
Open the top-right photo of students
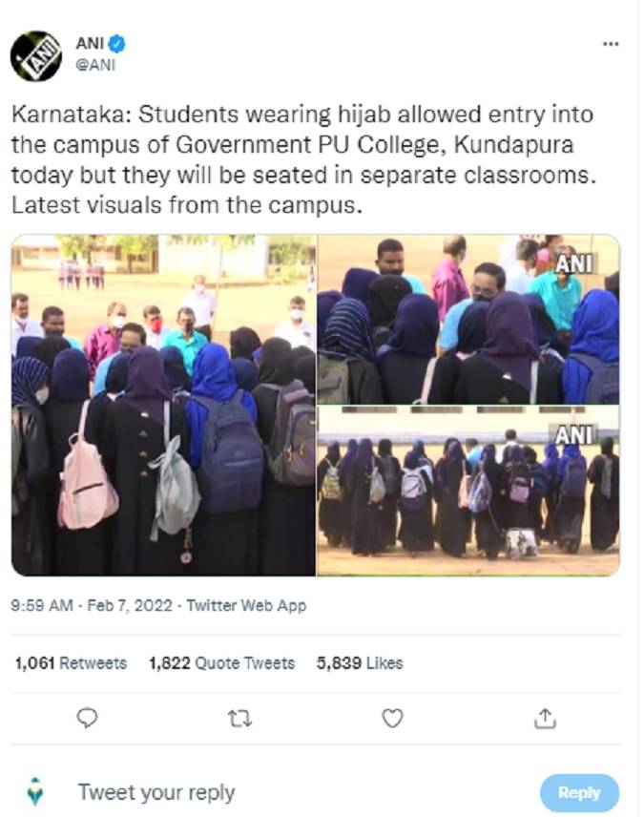tap(468, 319)
